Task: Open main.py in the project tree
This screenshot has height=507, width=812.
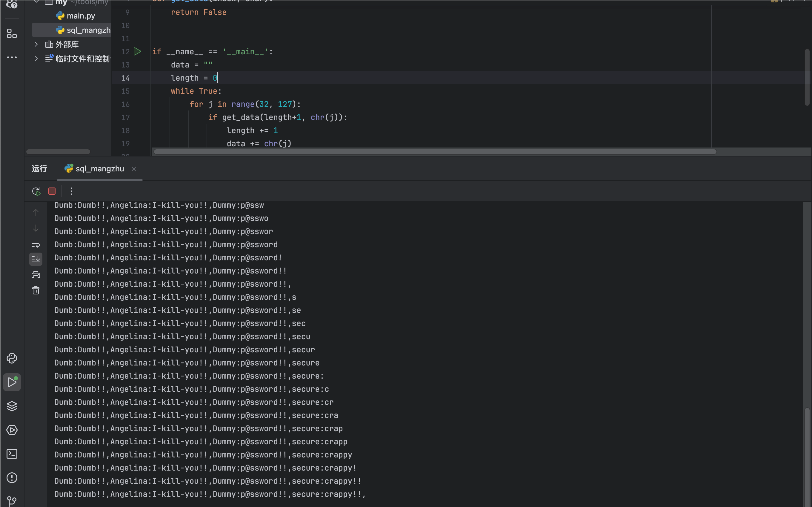Action: pyautogui.click(x=81, y=16)
